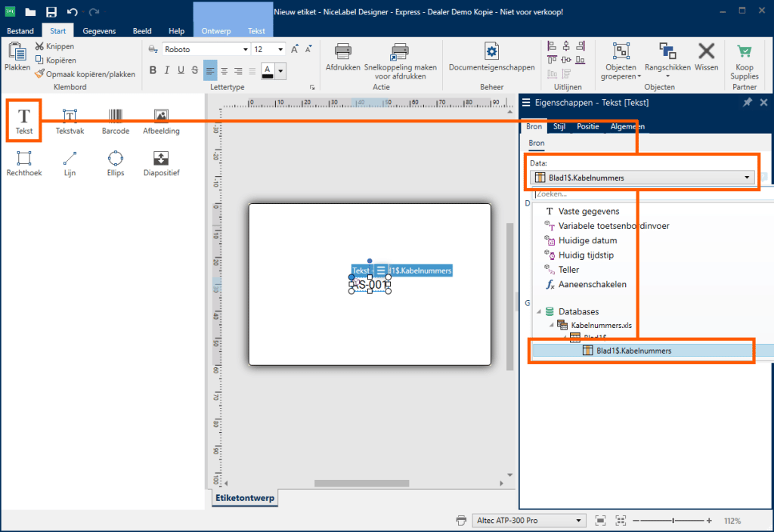Select Vaste gegevens data source
774x532 pixels.
coord(582,212)
